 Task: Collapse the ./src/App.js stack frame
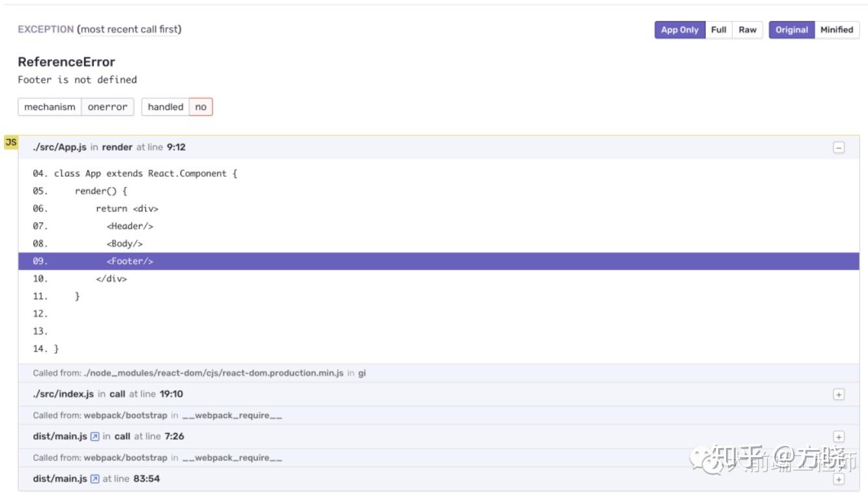point(839,147)
